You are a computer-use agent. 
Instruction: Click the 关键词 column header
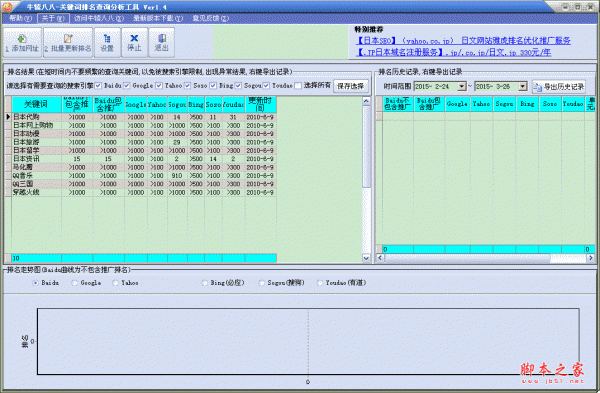pyautogui.click(x=36, y=104)
